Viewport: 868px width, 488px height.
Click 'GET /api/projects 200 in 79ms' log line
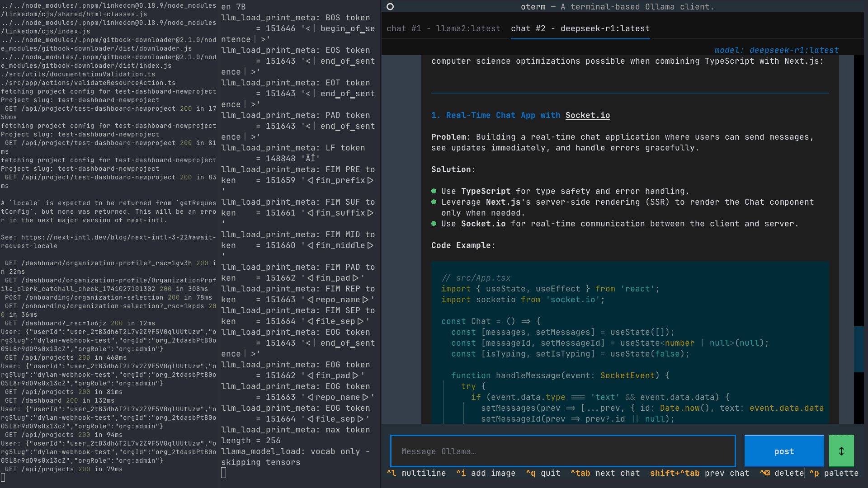click(x=64, y=469)
